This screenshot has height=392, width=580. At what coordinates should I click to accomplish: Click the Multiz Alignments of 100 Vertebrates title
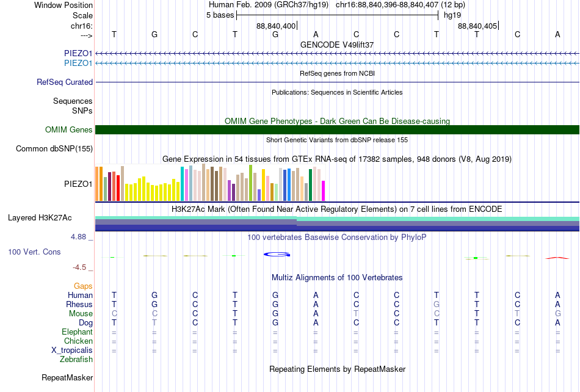337,278
